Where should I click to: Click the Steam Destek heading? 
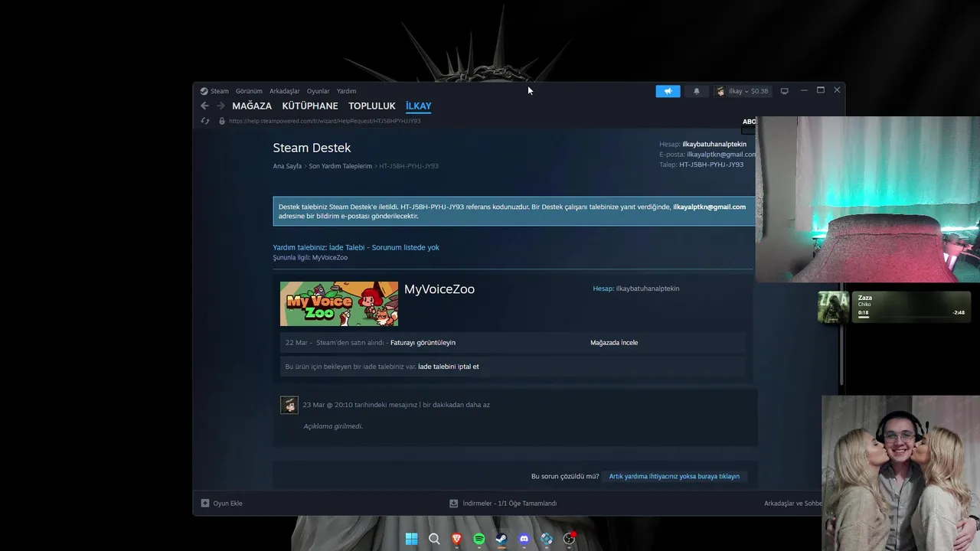[x=312, y=148]
